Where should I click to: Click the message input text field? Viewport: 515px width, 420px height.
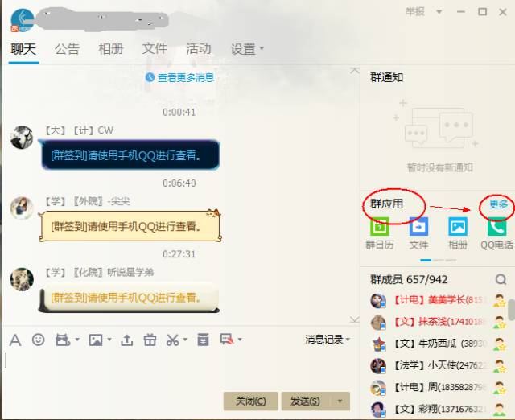[177, 368]
